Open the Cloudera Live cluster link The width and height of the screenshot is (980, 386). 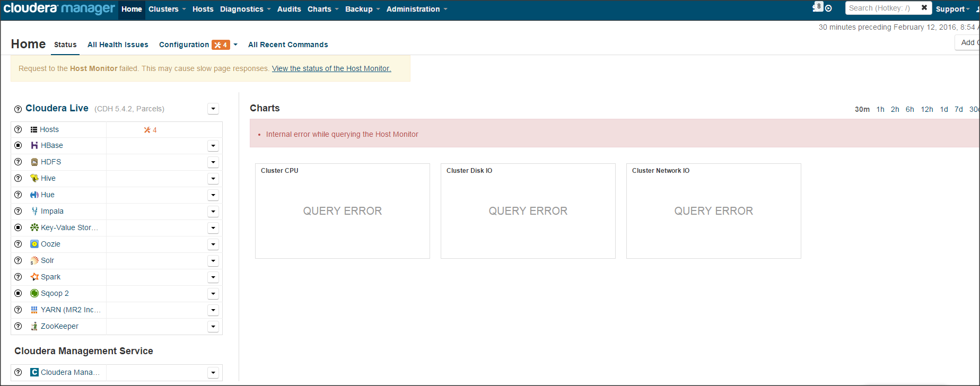tap(57, 108)
